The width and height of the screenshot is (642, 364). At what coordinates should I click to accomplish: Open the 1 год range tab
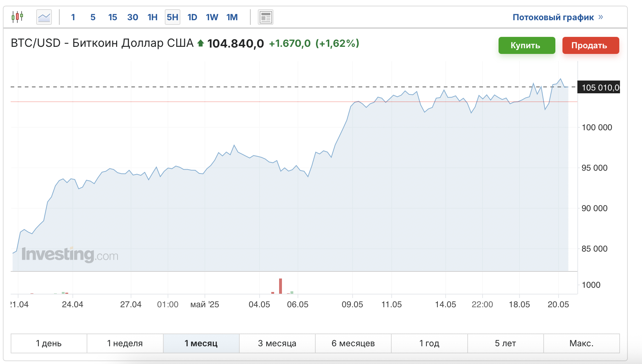point(429,343)
